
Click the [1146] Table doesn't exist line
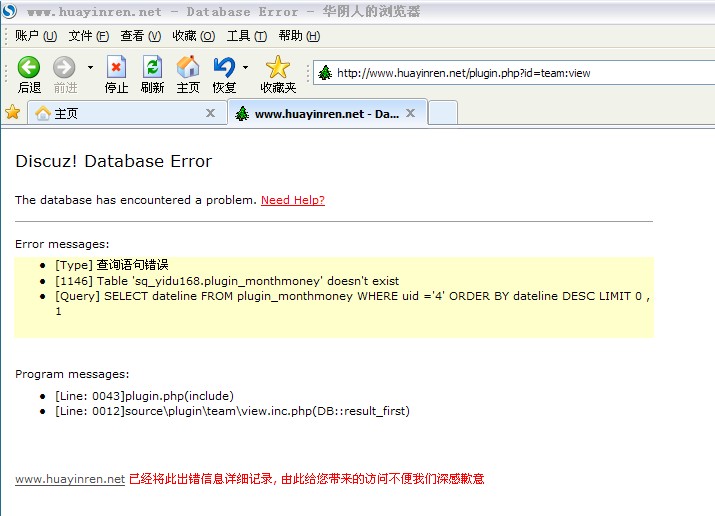point(227,281)
